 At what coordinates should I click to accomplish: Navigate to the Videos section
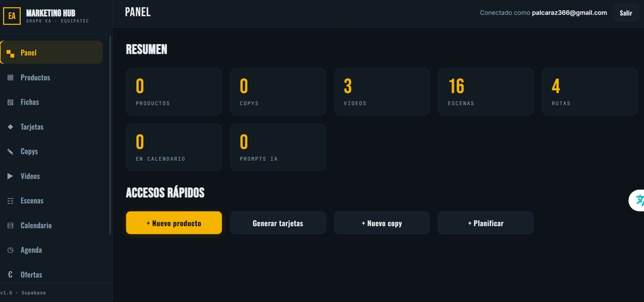[52, 176]
